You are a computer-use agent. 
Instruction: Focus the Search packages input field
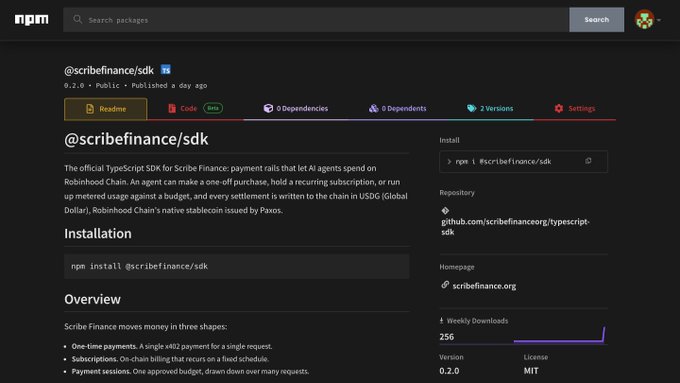tap(316, 20)
